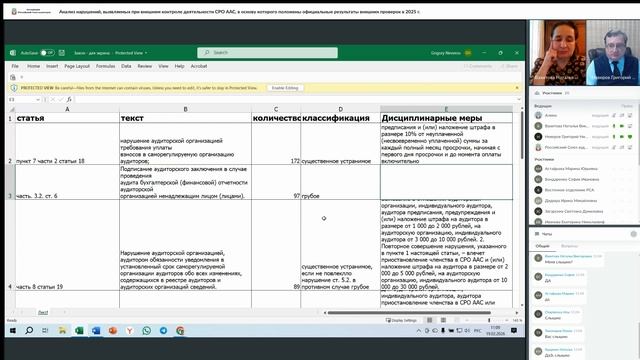
Task: Open Telegram from the taskbar
Action: pyautogui.click(x=163, y=331)
